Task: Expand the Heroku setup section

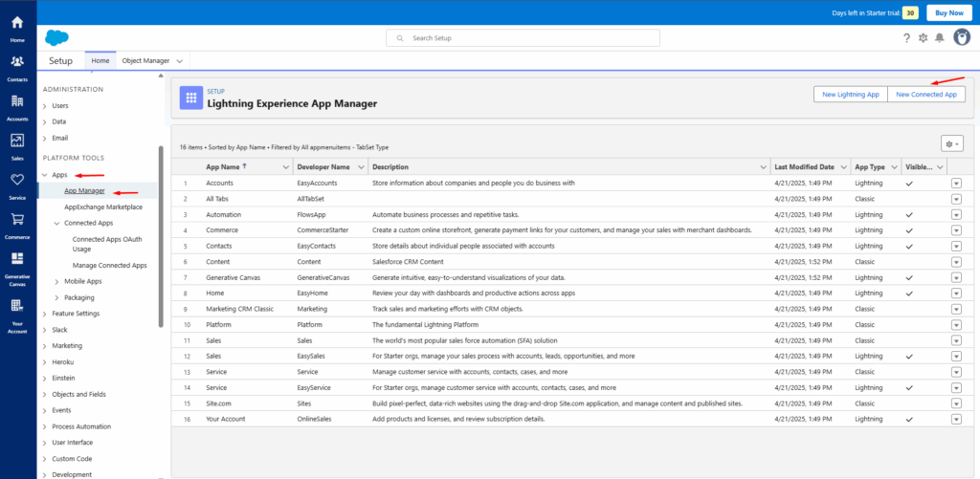Action: click(x=44, y=362)
